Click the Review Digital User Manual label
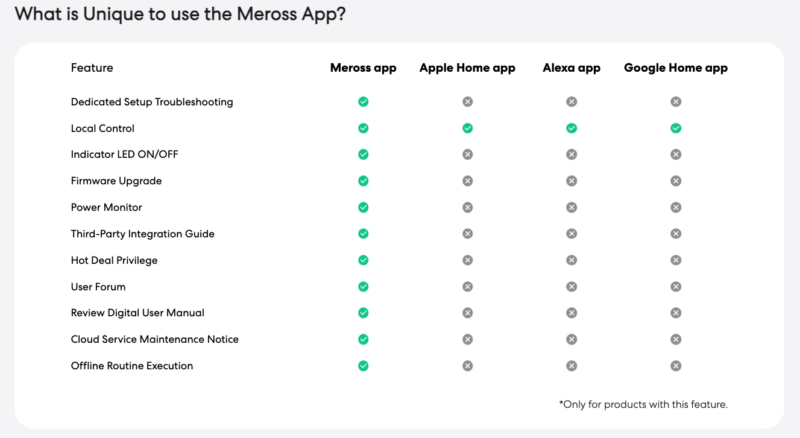Viewport: 800px width, 438px height. click(137, 313)
